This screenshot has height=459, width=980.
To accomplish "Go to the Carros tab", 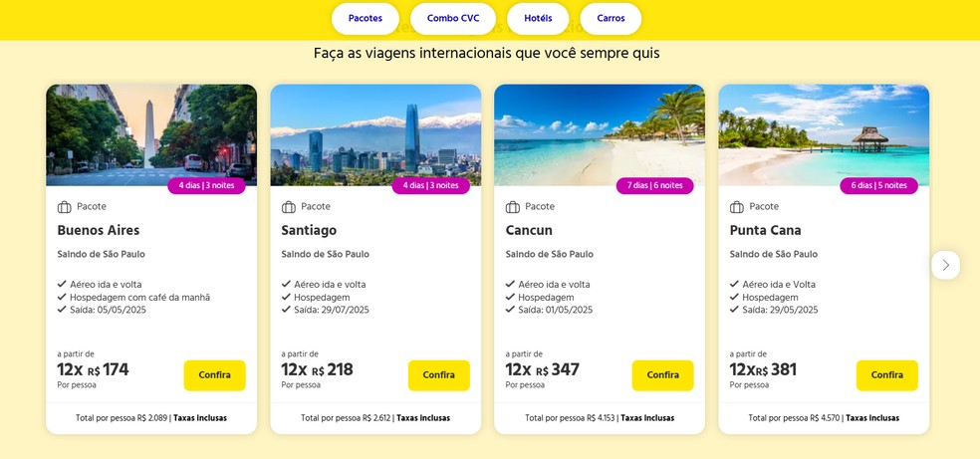I will point(611,18).
